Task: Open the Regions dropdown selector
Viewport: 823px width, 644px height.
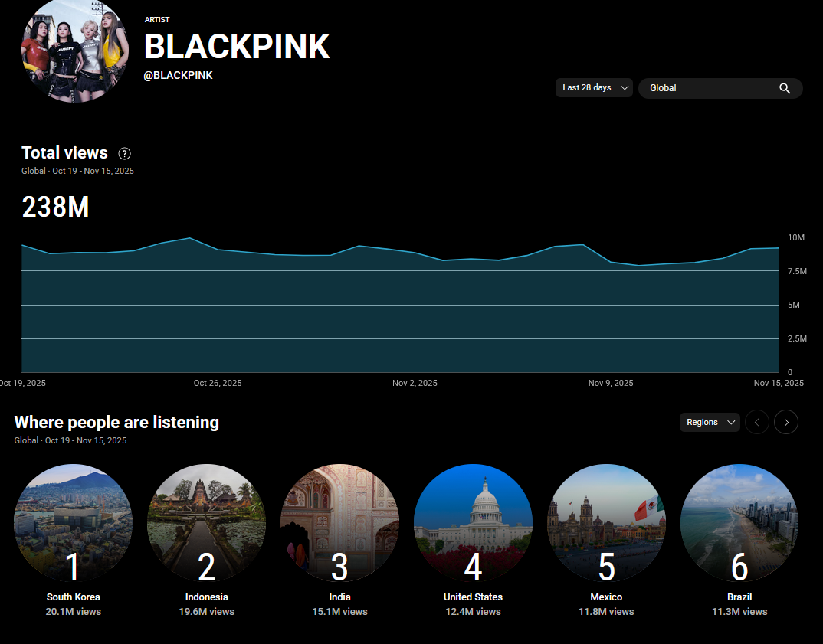Action: click(x=710, y=422)
